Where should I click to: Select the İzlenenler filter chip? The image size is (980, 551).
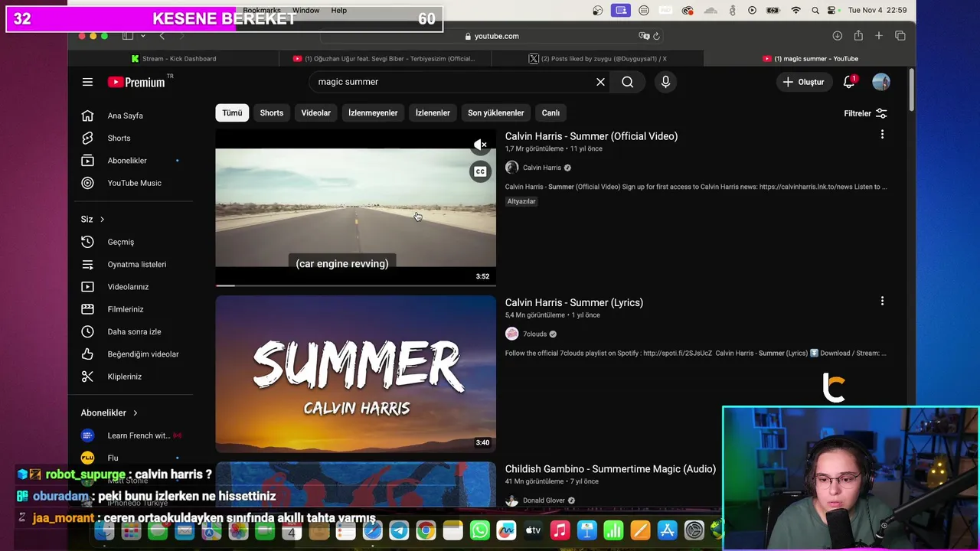click(433, 113)
